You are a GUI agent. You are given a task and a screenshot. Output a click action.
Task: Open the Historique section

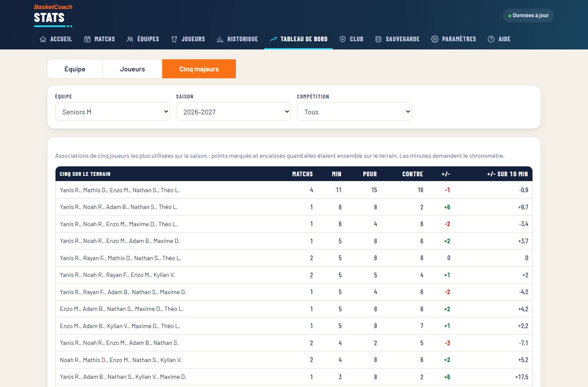[x=237, y=39]
